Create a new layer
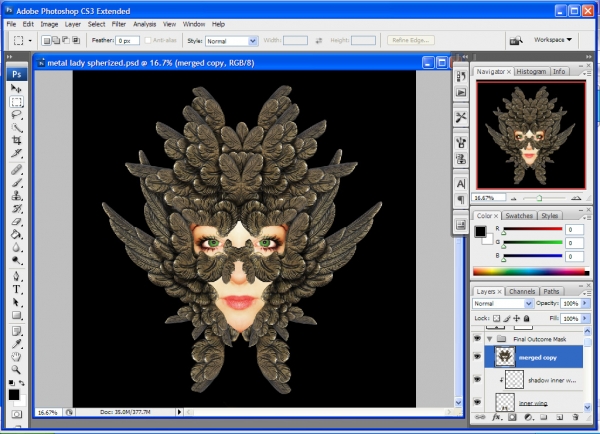 coord(559,417)
